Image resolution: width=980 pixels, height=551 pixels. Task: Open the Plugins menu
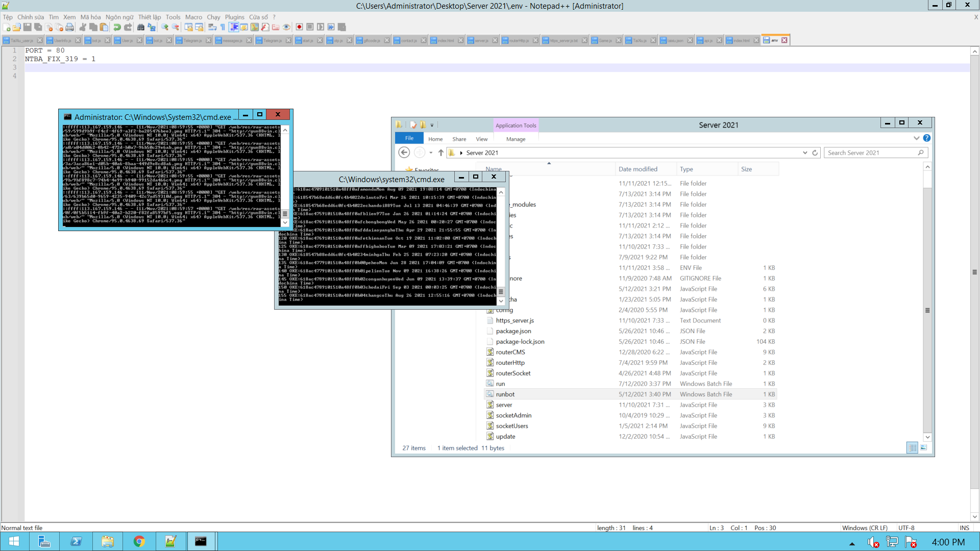point(235,17)
